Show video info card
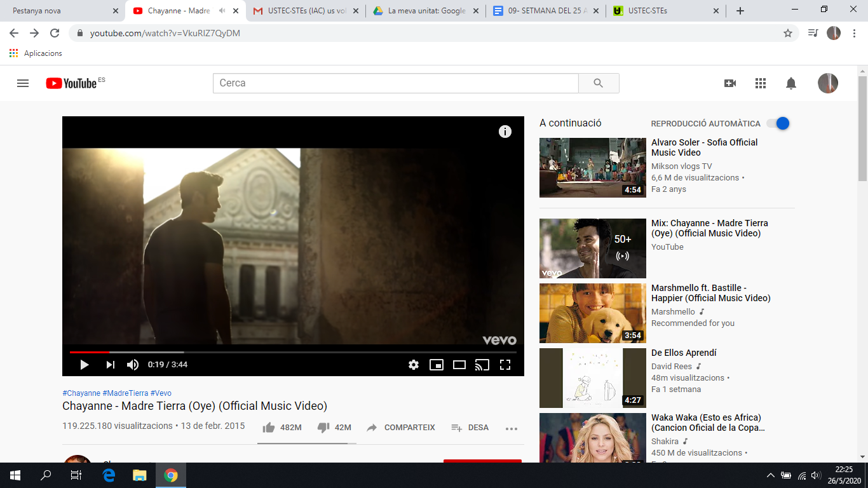Viewport: 868px width, 488px height. (505, 132)
